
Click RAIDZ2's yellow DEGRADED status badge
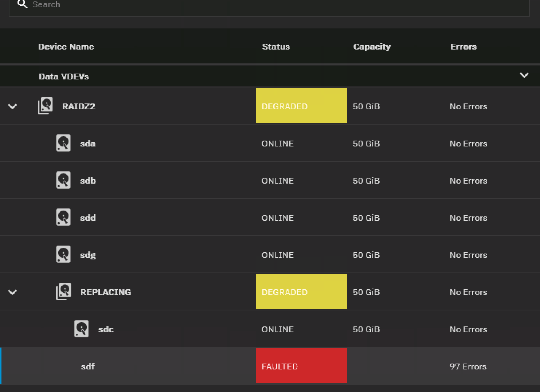301,106
